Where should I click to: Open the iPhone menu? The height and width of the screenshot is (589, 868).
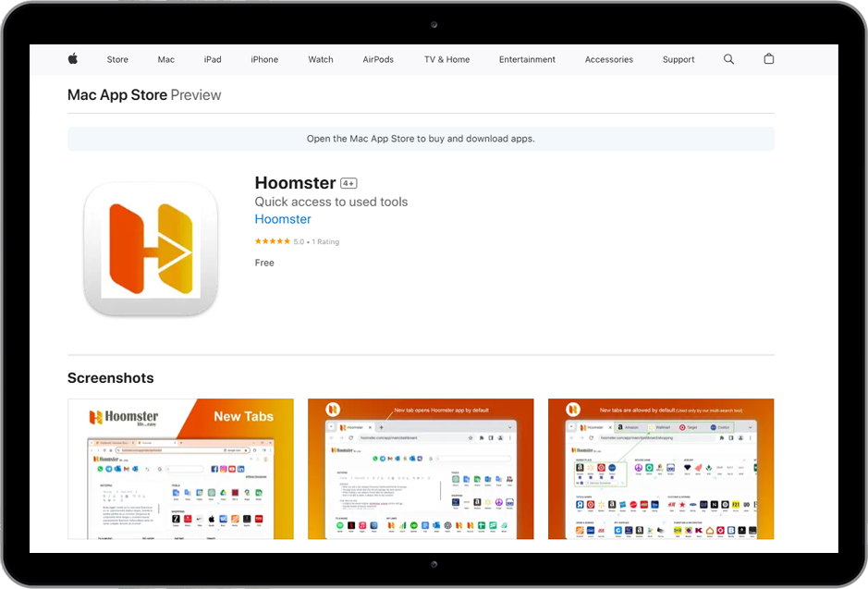tap(264, 59)
